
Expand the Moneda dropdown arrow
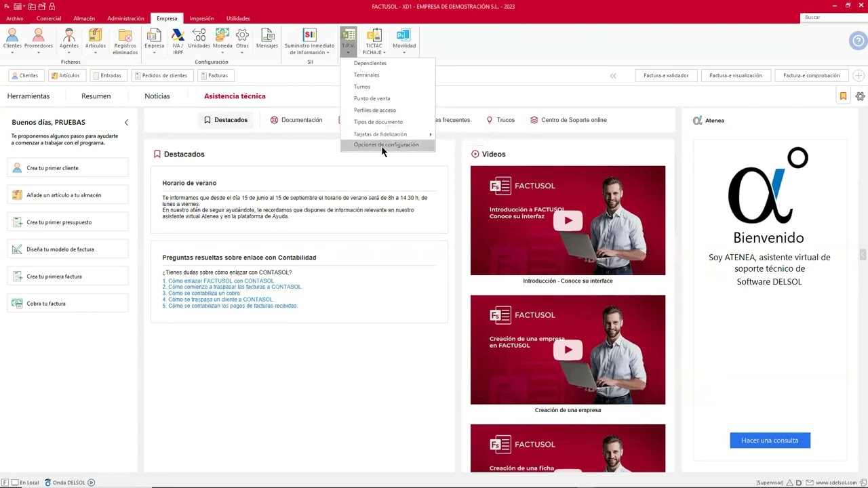click(222, 52)
